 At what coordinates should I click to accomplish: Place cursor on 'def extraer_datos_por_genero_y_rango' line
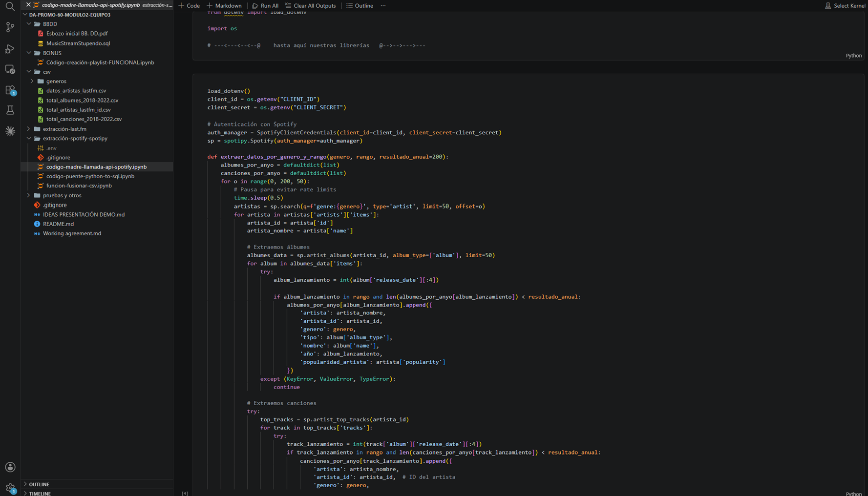[328, 157]
